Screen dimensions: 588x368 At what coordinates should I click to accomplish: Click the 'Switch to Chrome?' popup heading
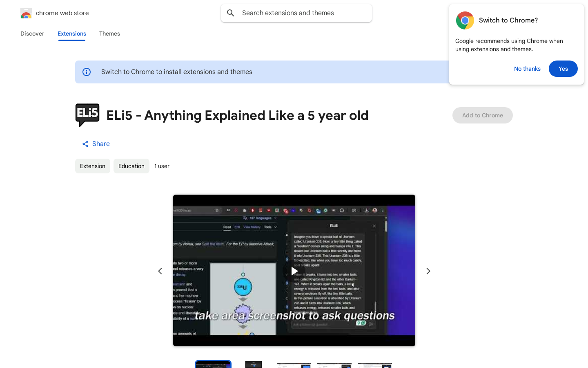click(x=508, y=20)
